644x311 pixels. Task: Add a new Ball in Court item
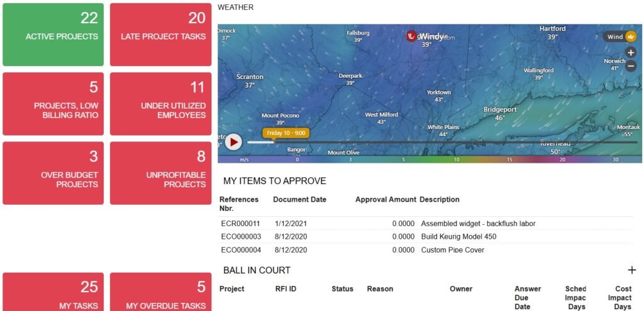tap(631, 270)
